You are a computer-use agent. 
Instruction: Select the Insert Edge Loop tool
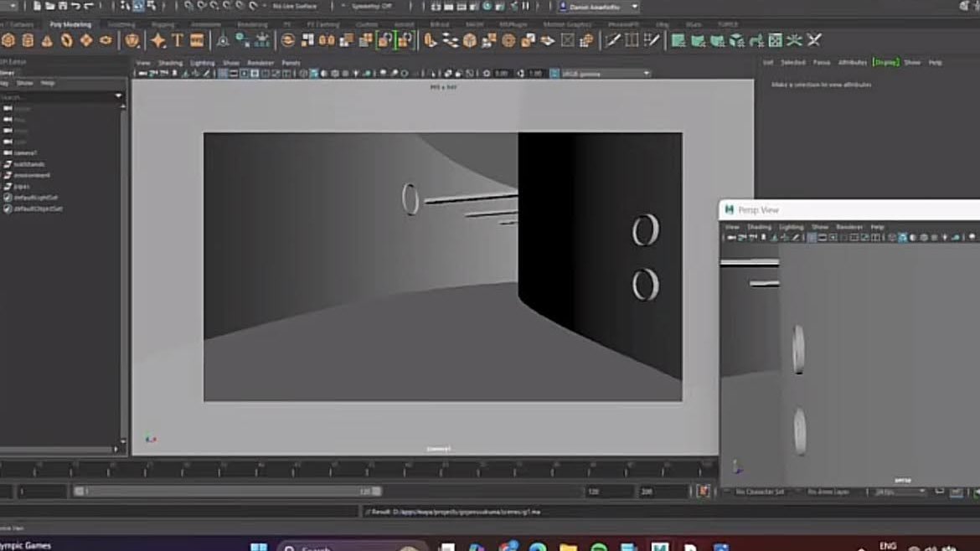click(x=632, y=40)
